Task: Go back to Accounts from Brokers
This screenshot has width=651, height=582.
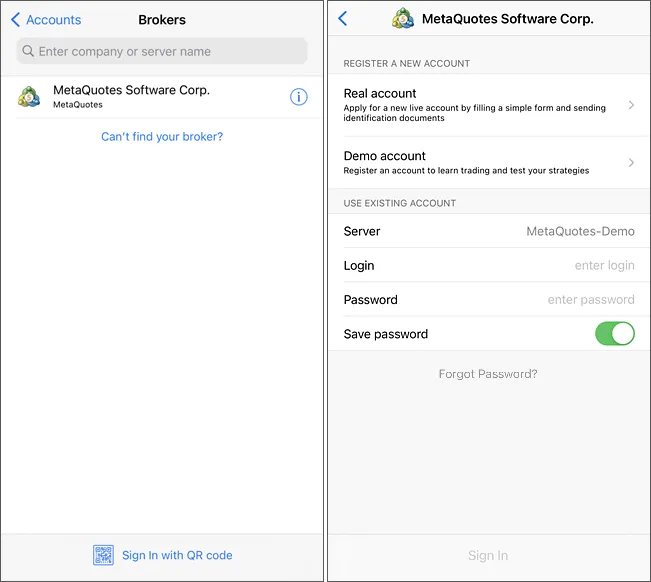Action: click(46, 20)
